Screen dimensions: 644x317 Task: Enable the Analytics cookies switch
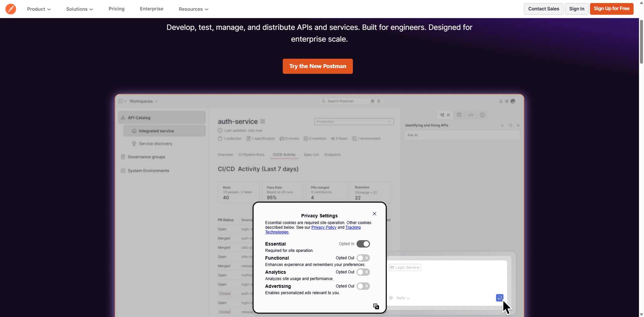click(x=363, y=272)
